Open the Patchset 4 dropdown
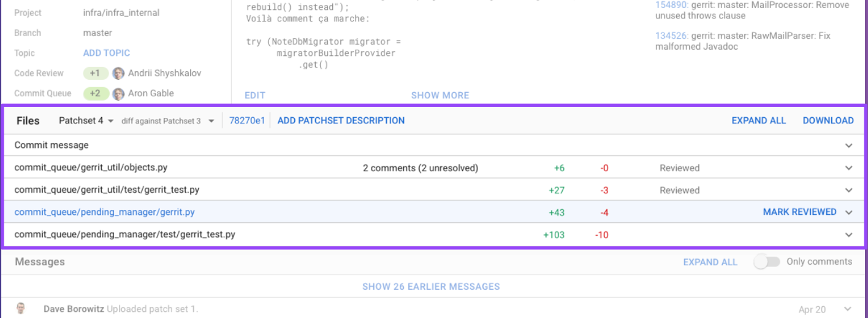Screen dimensions: 868x318 (x=86, y=121)
